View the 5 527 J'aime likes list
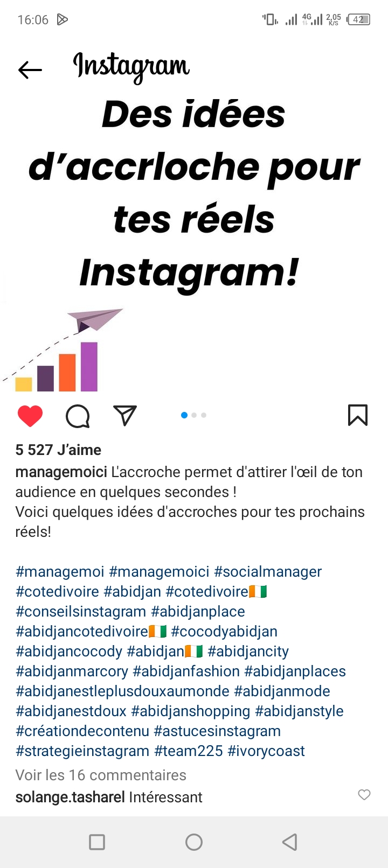 (58, 450)
